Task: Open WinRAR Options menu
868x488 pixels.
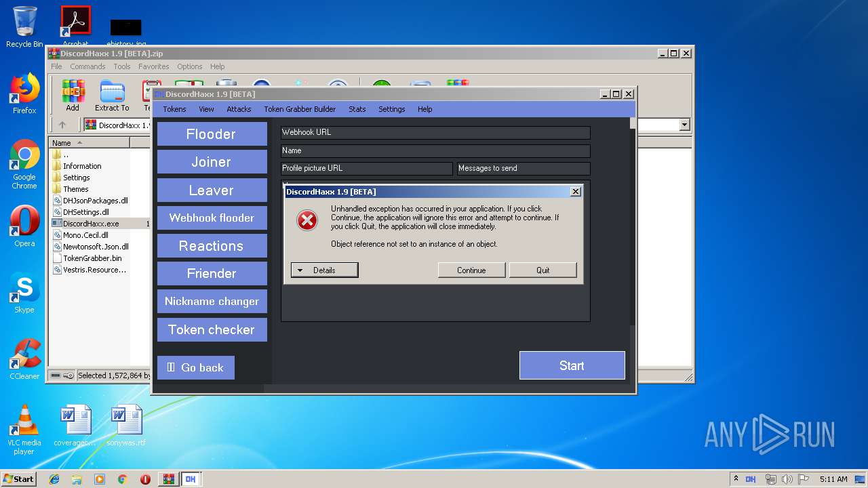Action: 190,66
